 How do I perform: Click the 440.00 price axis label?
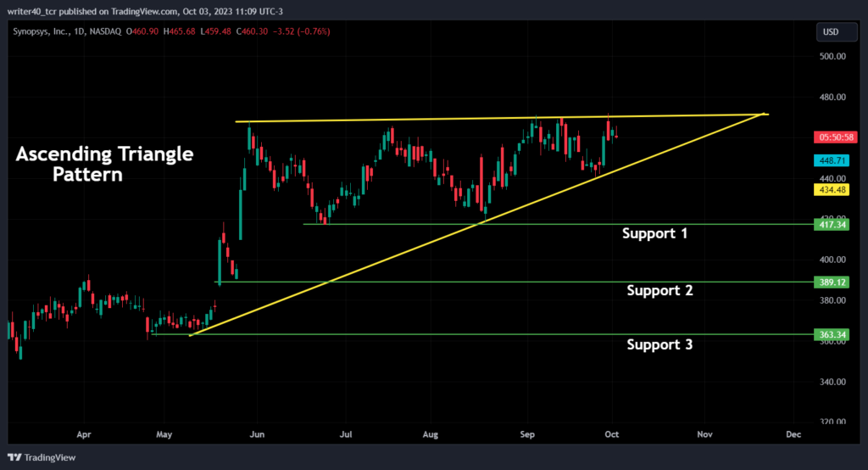coord(832,178)
